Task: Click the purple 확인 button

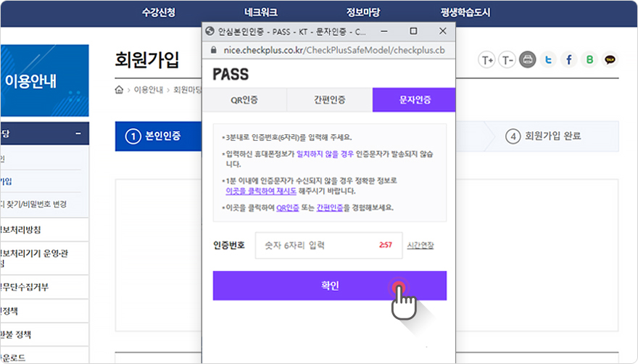Action: [x=330, y=286]
